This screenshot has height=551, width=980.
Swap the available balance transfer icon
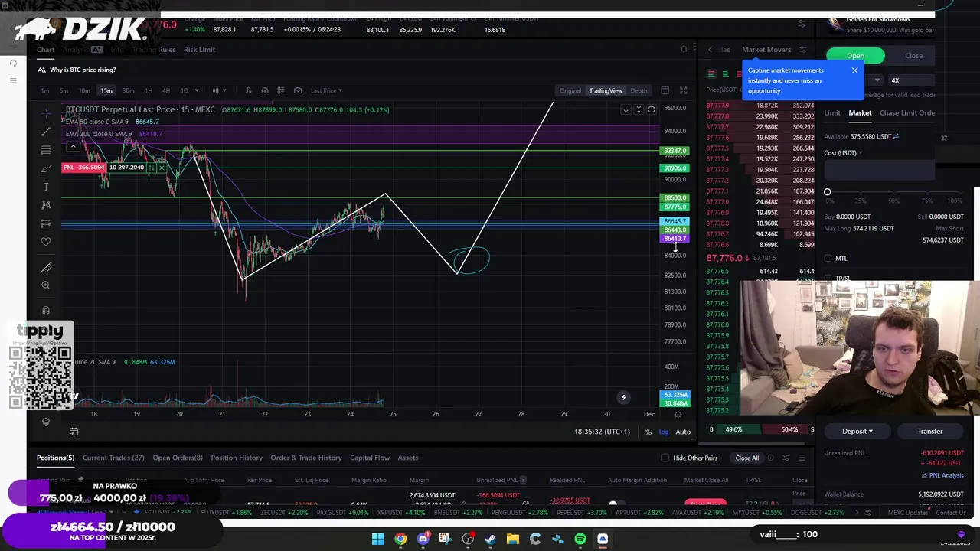click(x=896, y=136)
